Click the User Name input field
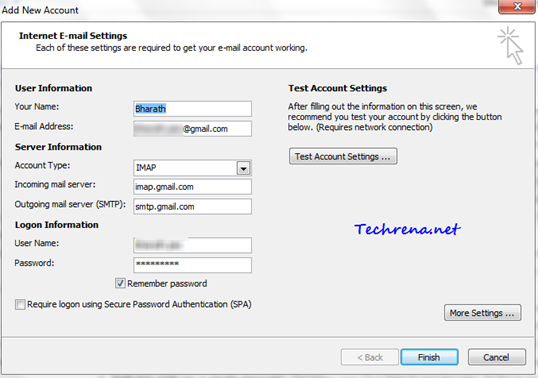 point(192,245)
